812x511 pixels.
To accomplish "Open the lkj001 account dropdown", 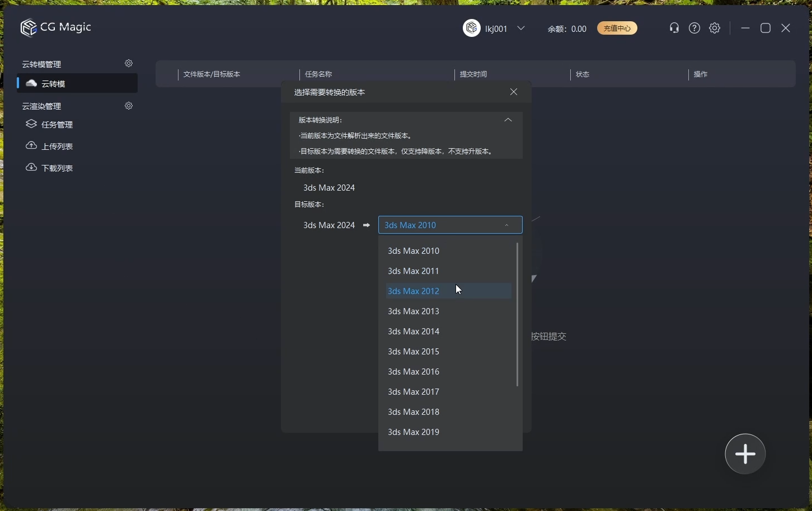I will pos(522,28).
